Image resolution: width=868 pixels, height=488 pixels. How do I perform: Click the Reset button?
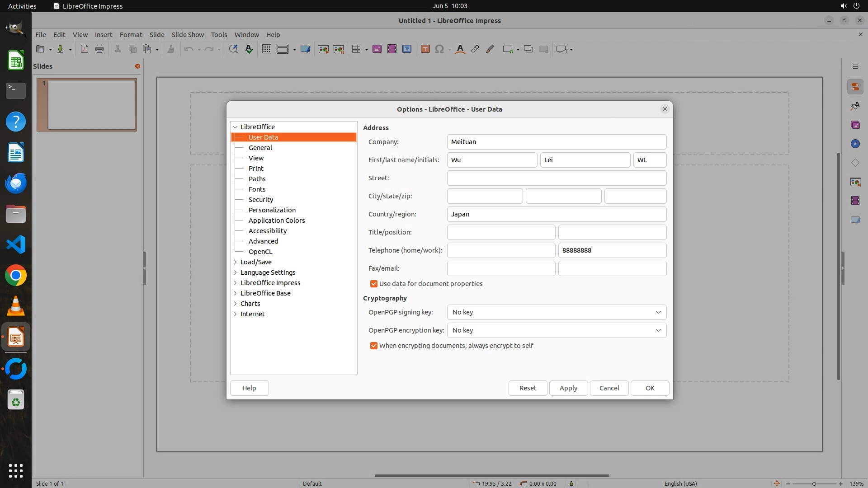[528, 388]
